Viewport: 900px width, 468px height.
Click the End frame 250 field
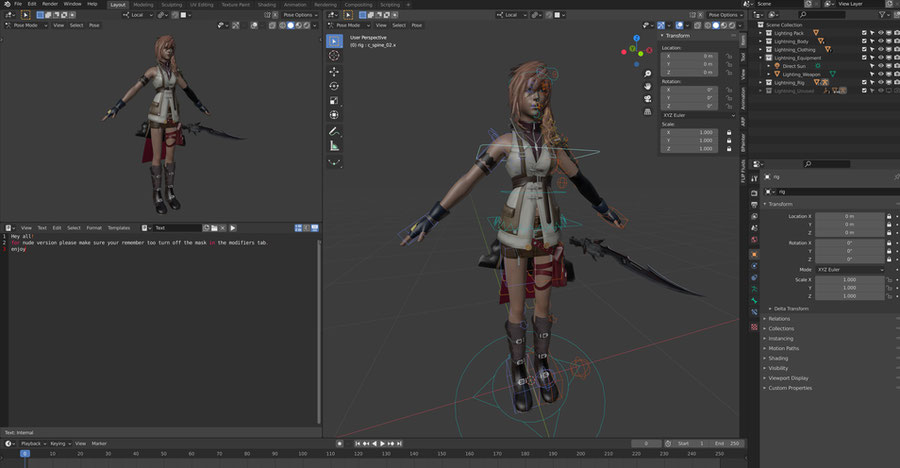pos(727,444)
